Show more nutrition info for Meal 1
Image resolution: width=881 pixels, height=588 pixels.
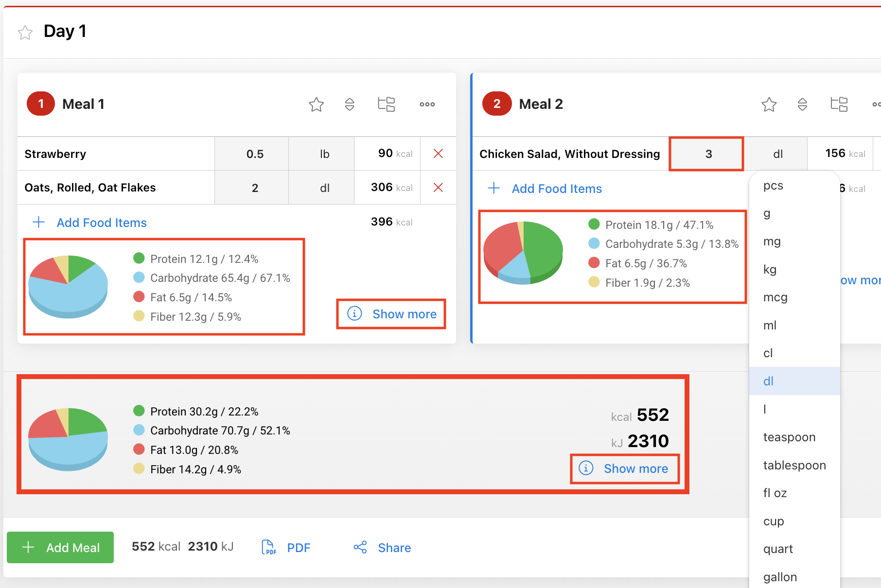point(391,314)
